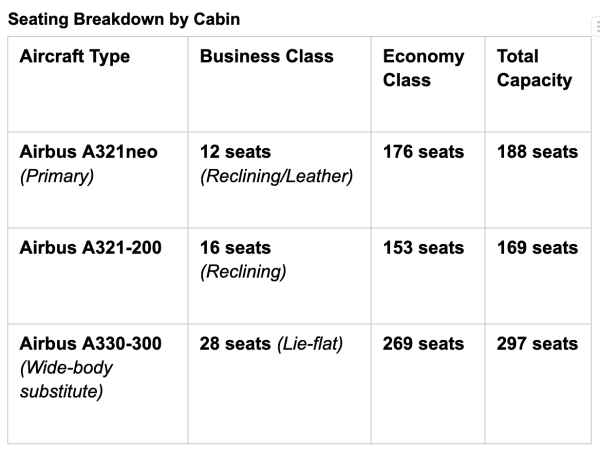Click the 297 seats total cell

(x=538, y=384)
